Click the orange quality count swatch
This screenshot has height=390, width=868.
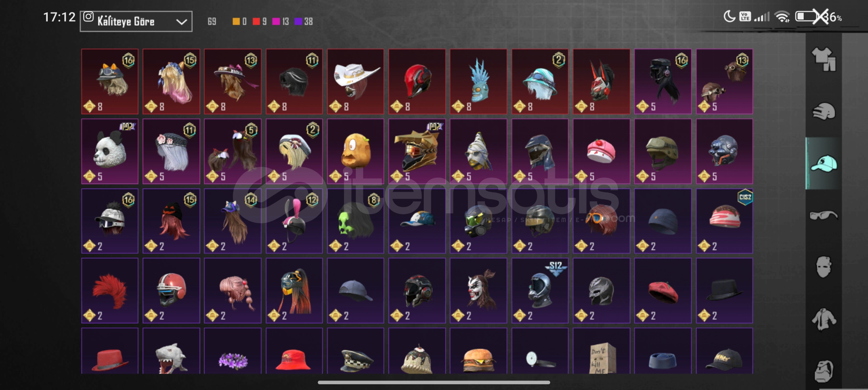tap(236, 22)
